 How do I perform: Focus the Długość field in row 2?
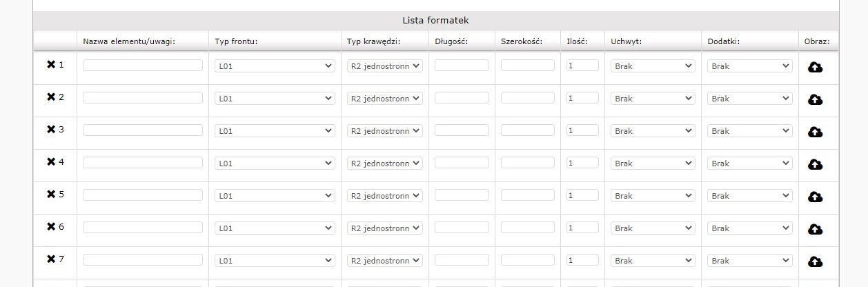pyautogui.click(x=462, y=98)
